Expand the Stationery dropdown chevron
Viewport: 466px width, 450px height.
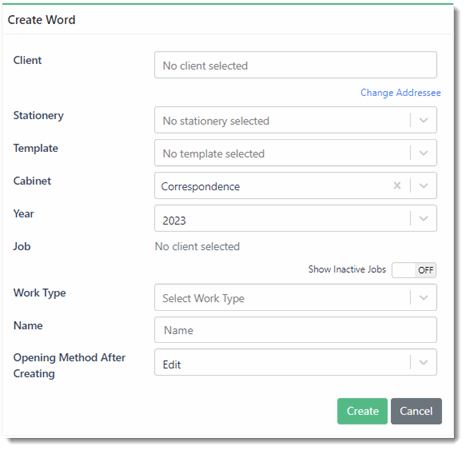point(423,120)
